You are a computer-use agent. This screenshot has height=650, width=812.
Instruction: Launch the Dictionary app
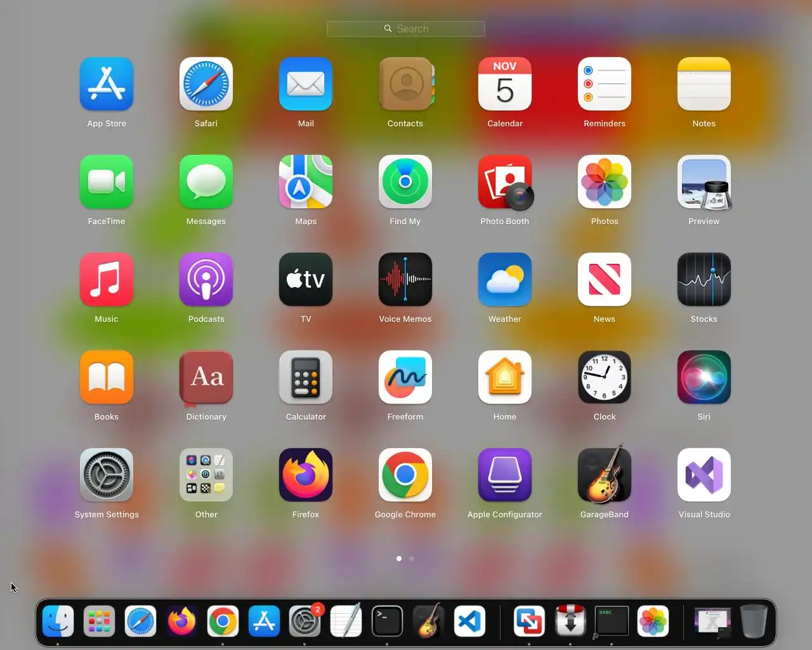pyautogui.click(x=206, y=377)
